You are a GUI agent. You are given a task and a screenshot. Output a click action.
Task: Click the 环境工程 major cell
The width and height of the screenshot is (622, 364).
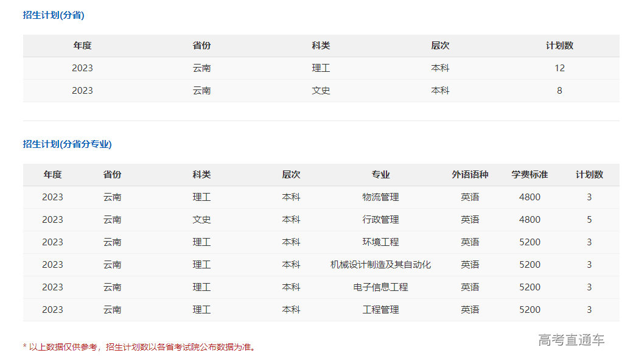[x=380, y=242]
